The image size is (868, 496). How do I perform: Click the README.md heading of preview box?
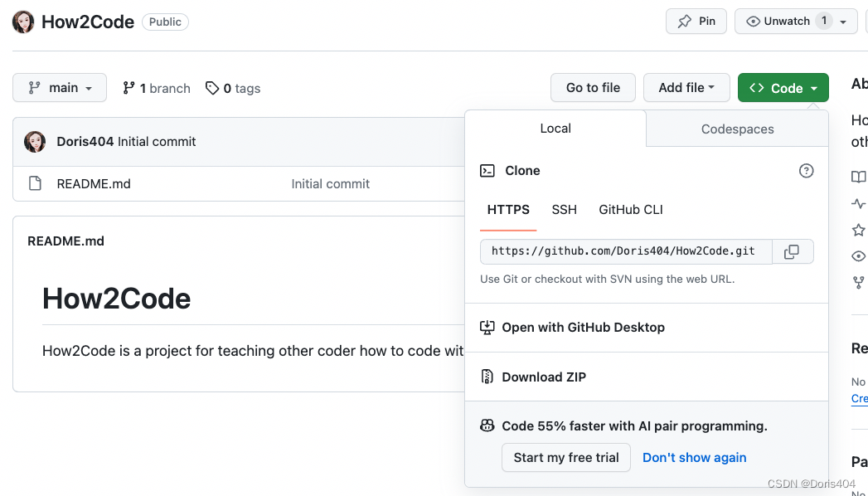point(65,241)
